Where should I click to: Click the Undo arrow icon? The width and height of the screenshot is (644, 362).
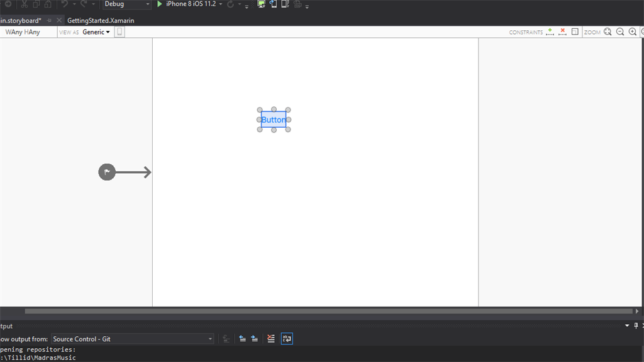tap(65, 4)
